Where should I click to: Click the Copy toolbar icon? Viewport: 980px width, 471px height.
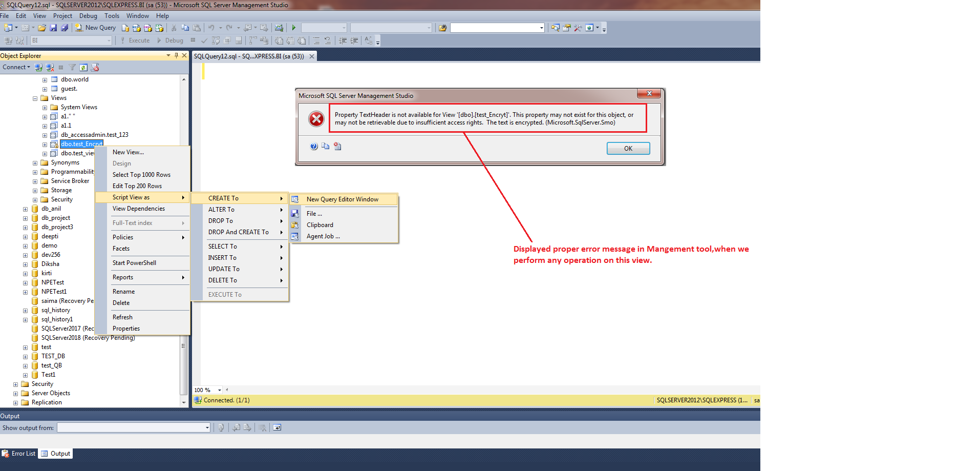(x=185, y=28)
